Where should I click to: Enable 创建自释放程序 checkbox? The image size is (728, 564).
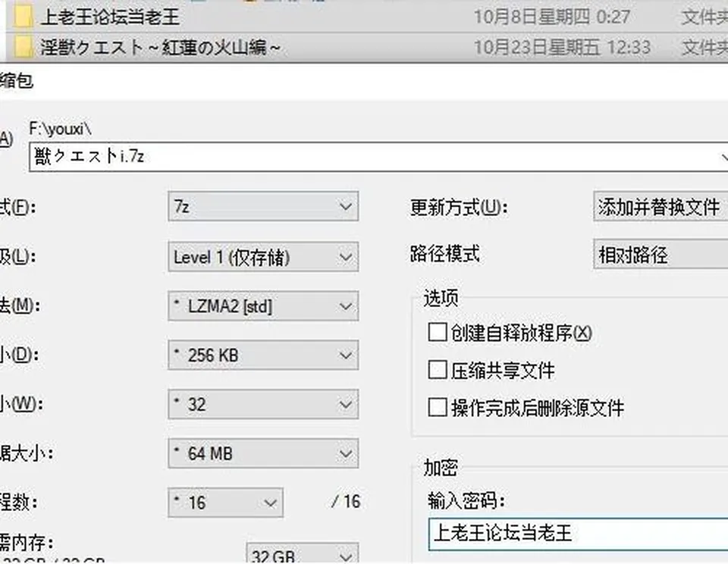[438, 332]
